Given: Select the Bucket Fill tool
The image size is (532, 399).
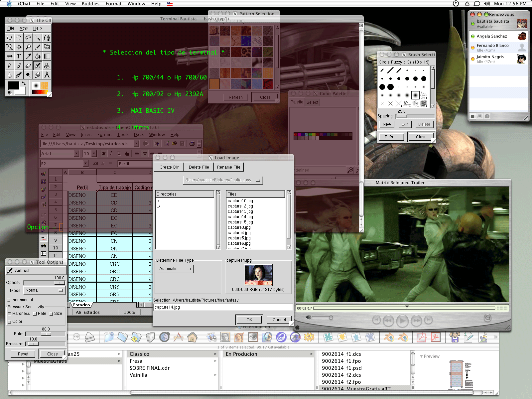Looking at the screenshot, I should [38, 56].
